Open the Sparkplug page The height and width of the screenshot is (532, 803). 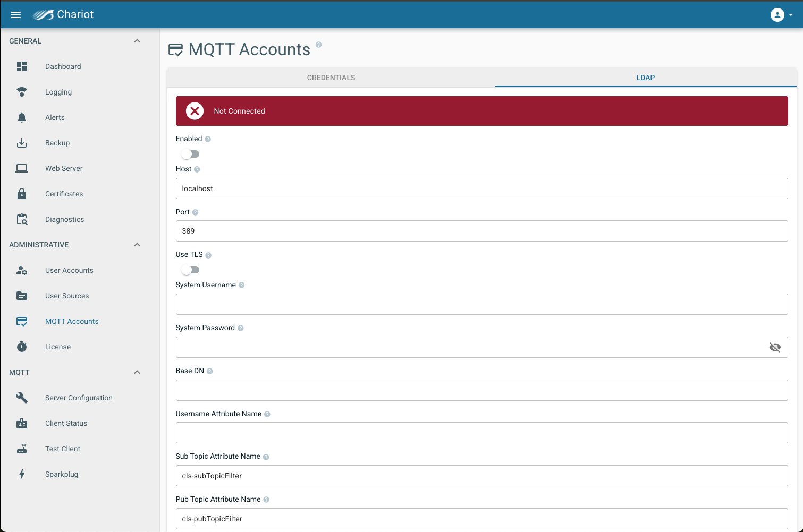pyautogui.click(x=62, y=474)
